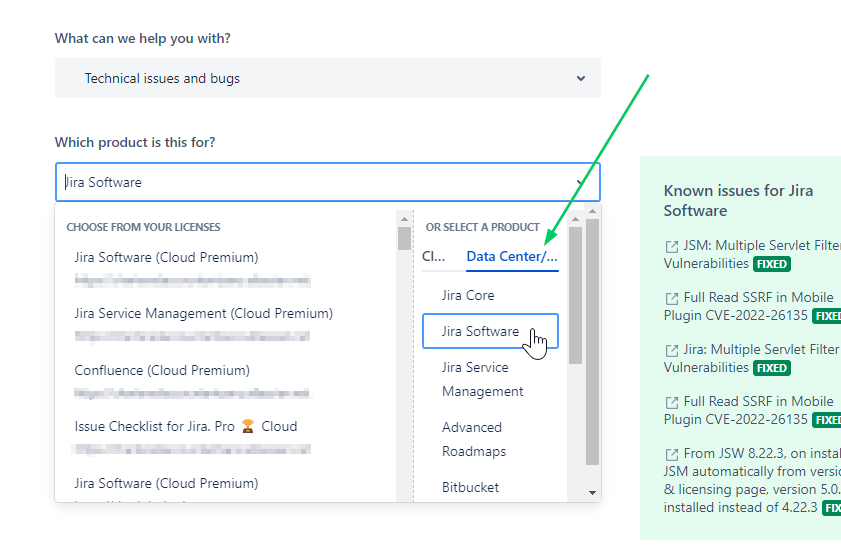This screenshot has width=841, height=554.
Task: Pick Advanced Roadmaps from the product list
Action: coord(474,439)
